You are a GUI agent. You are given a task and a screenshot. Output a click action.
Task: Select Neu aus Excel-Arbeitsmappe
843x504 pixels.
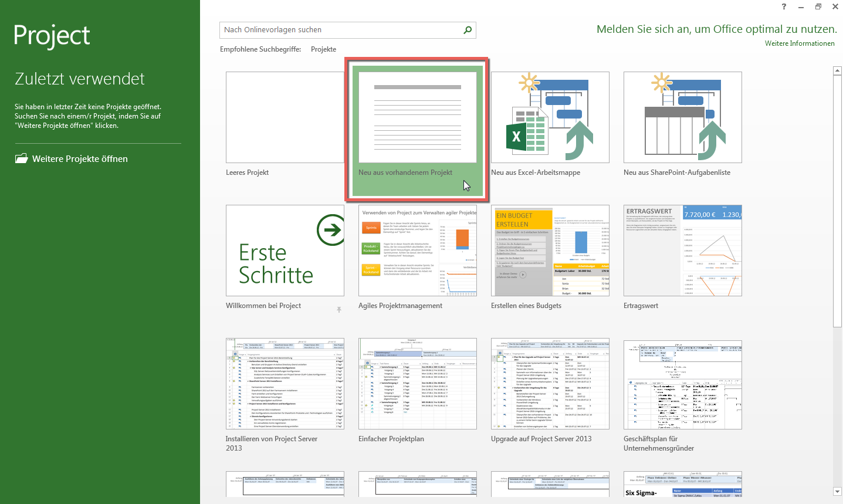[x=550, y=117]
